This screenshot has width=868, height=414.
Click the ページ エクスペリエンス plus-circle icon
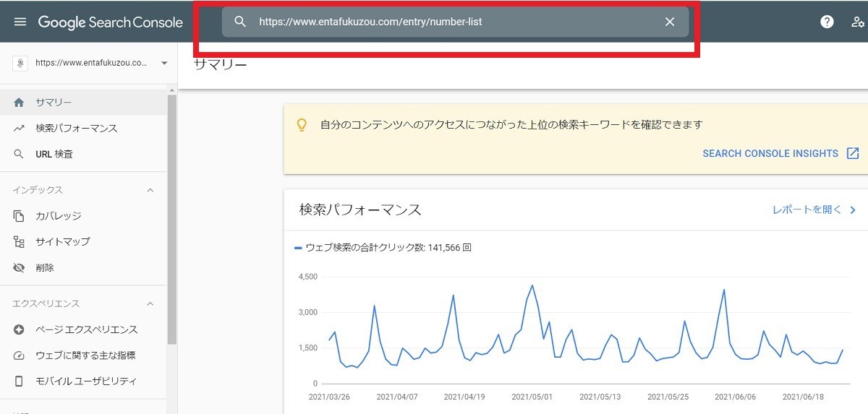point(20,329)
